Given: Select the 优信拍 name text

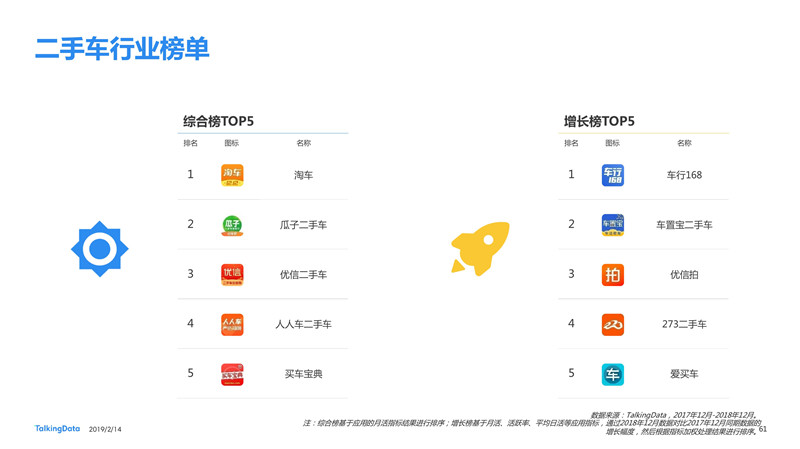Looking at the screenshot, I should (x=684, y=275).
